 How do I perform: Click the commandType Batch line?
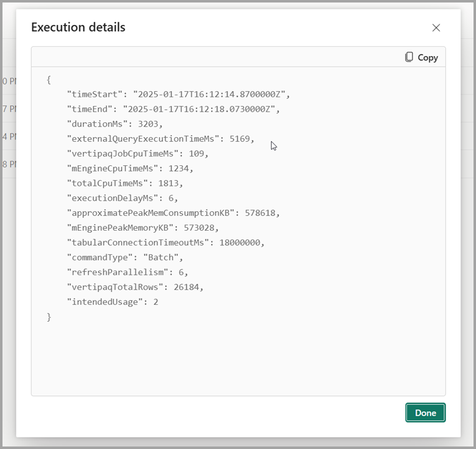pyautogui.click(x=125, y=258)
